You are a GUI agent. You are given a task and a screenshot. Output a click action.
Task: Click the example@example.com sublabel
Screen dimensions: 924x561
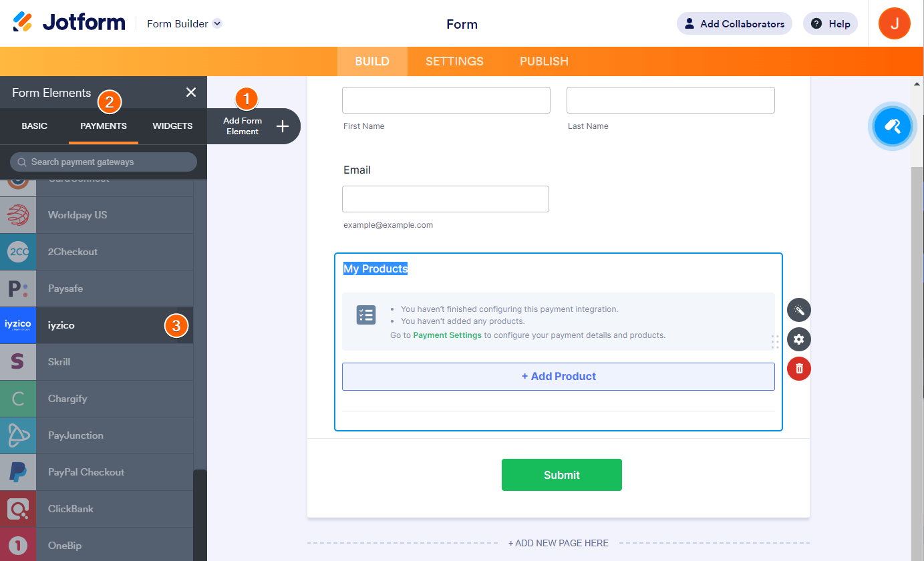pos(388,225)
